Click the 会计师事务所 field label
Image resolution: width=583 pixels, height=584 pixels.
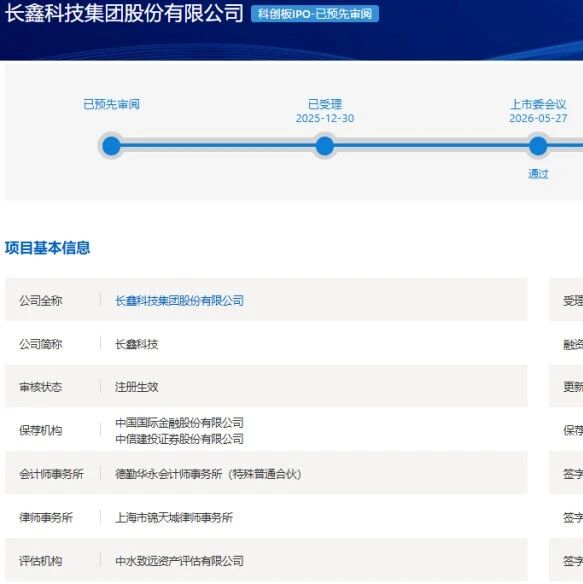coord(51,474)
